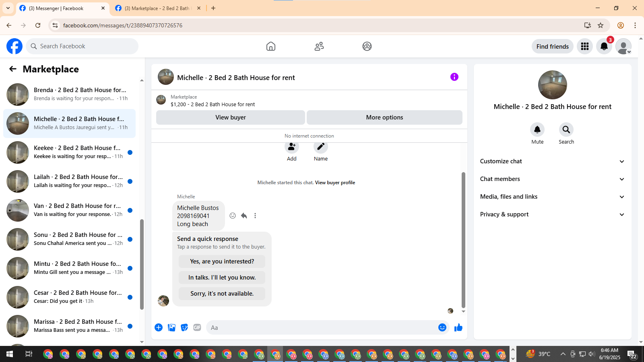
Task: Open more options for Michelle's message
Action: click(x=255, y=216)
